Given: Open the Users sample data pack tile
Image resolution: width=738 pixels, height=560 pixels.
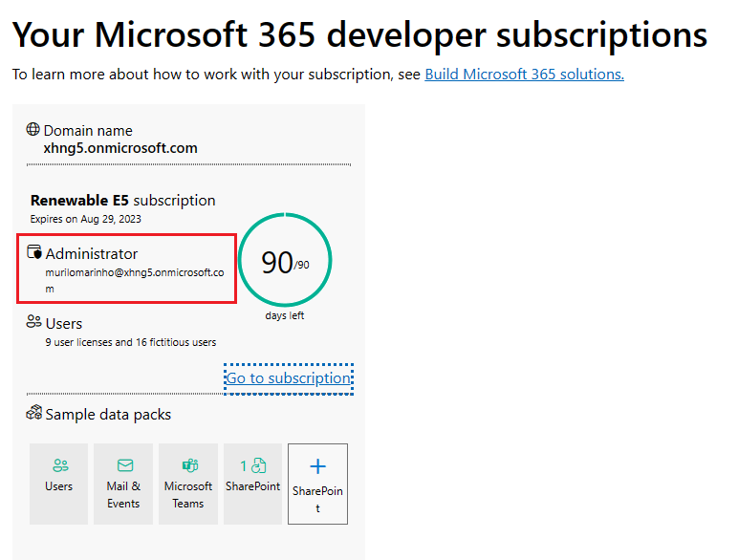Looking at the screenshot, I should pyautogui.click(x=59, y=484).
